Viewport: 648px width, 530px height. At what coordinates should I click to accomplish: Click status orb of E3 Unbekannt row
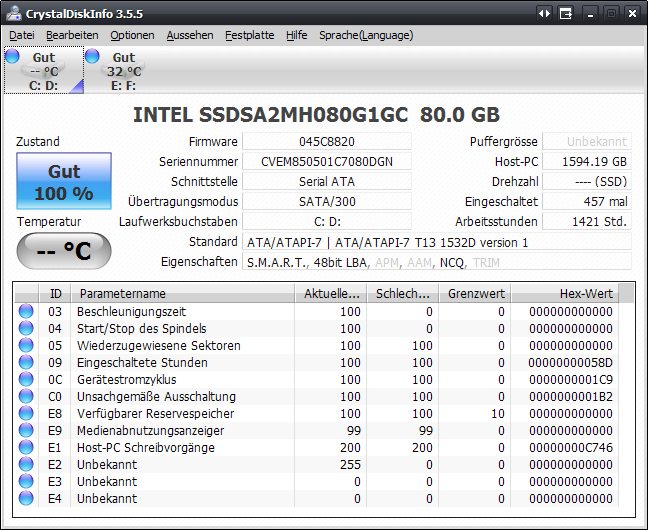click(26, 481)
